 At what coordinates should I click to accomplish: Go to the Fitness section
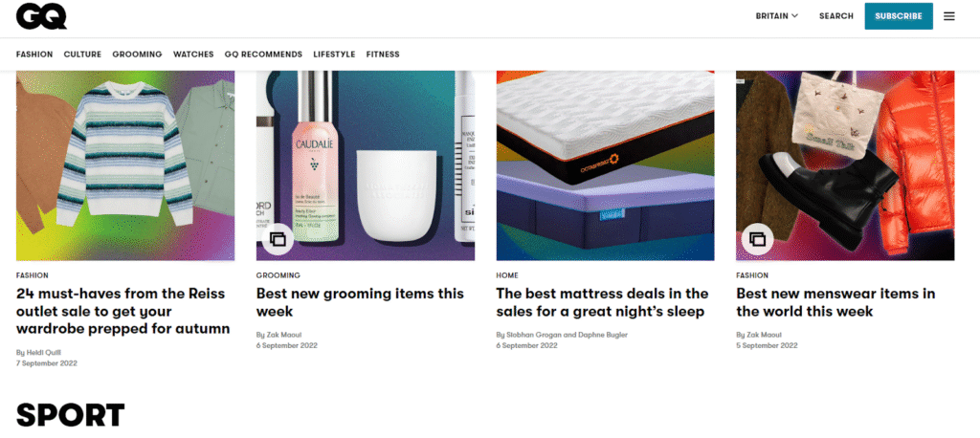pyautogui.click(x=383, y=55)
